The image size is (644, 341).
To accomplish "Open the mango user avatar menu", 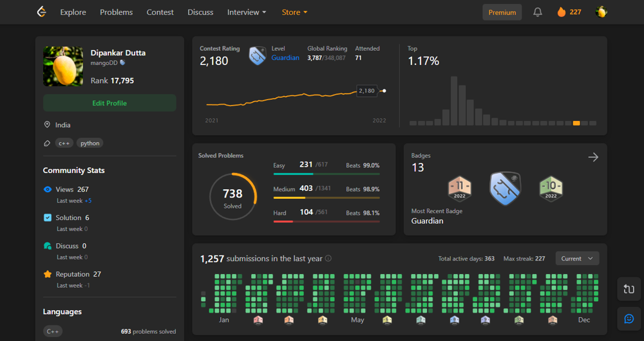I will 601,12.
